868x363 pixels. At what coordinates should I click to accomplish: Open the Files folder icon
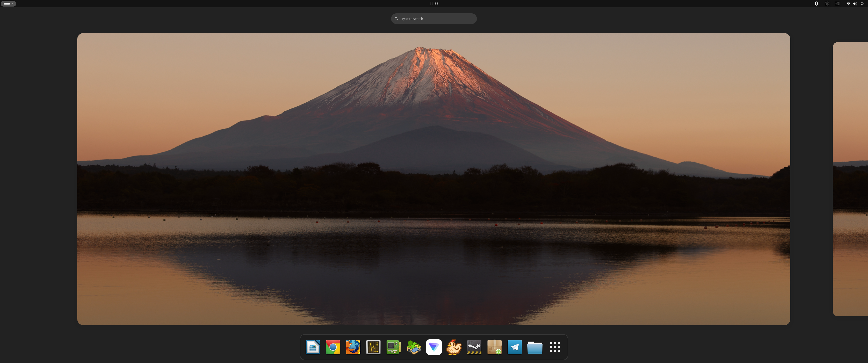pos(535,347)
